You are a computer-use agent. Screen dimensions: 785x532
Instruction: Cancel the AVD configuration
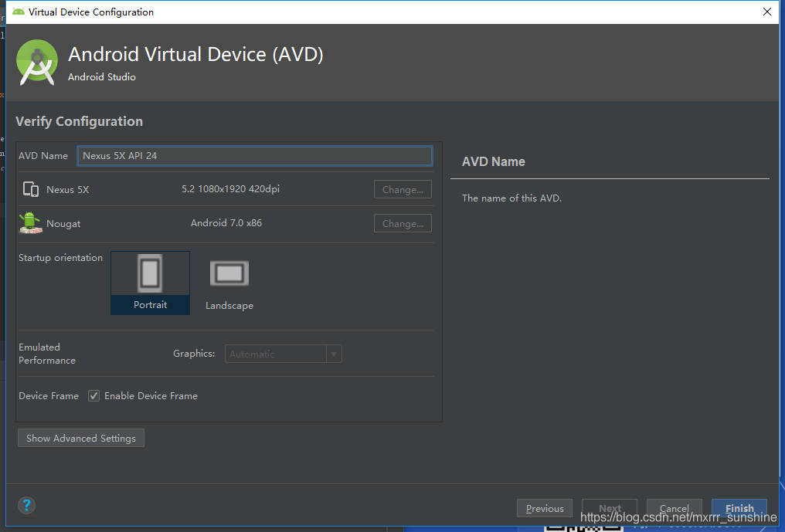675,509
